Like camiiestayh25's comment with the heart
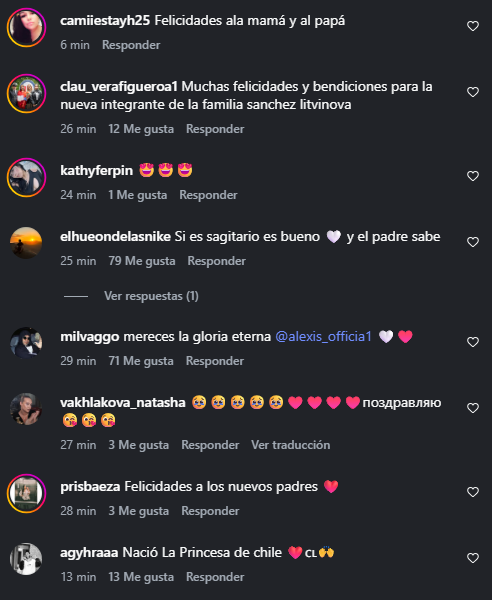 473,26
